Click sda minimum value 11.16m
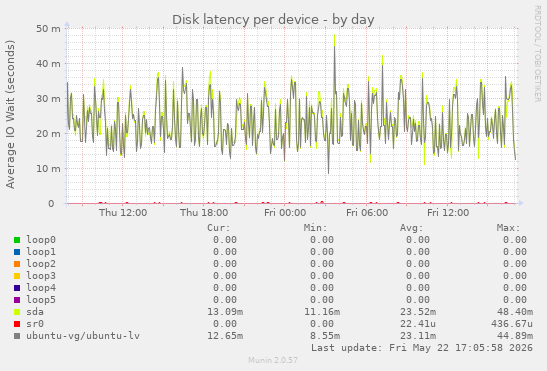 pyautogui.click(x=322, y=312)
